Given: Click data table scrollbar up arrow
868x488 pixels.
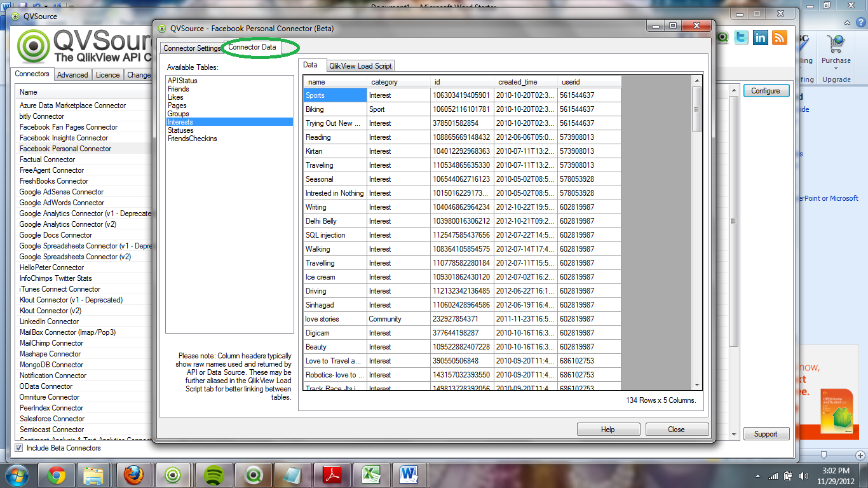Looking at the screenshot, I should (x=697, y=81).
